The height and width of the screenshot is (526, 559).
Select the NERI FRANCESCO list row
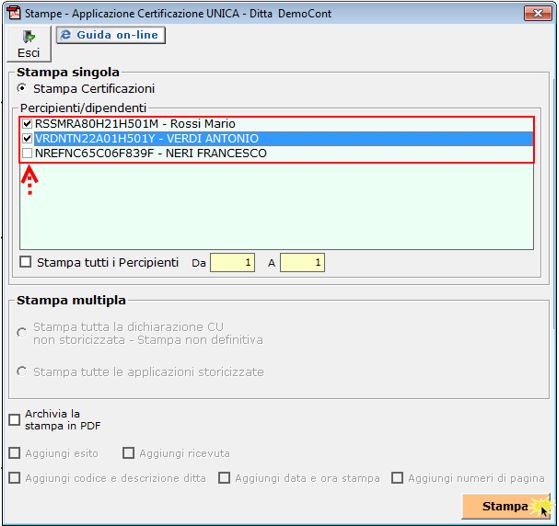coord(277,153)
